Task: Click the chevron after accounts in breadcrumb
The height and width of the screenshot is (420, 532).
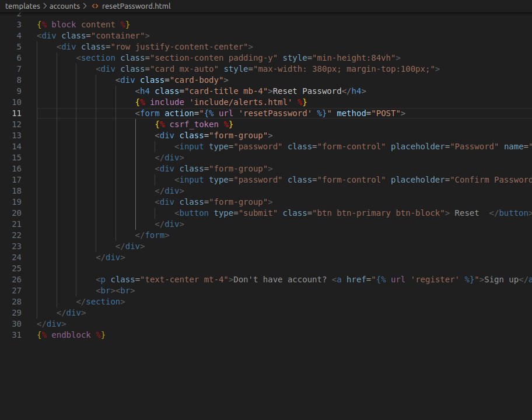Action: click(x=85, y=6)
